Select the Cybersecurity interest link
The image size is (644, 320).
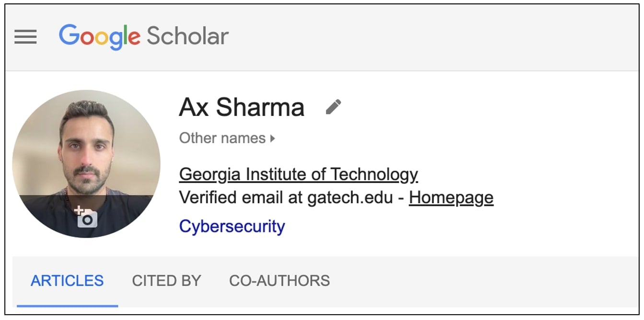click(232, 226)
